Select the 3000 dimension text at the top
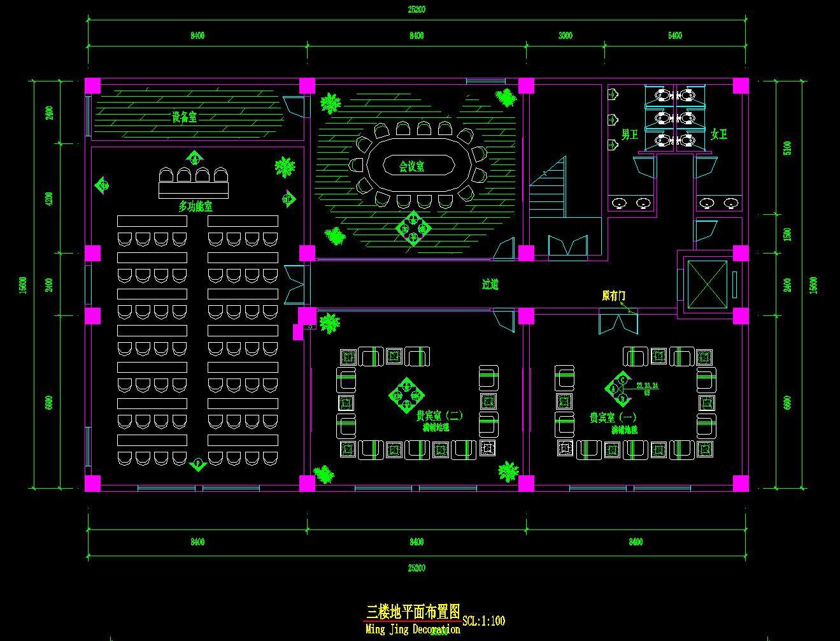840x641 pixels. (x=565, y=36)
